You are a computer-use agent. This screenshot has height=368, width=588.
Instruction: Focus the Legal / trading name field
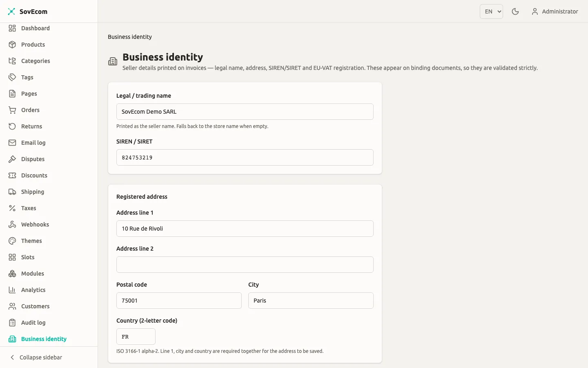tap(245, 112)
